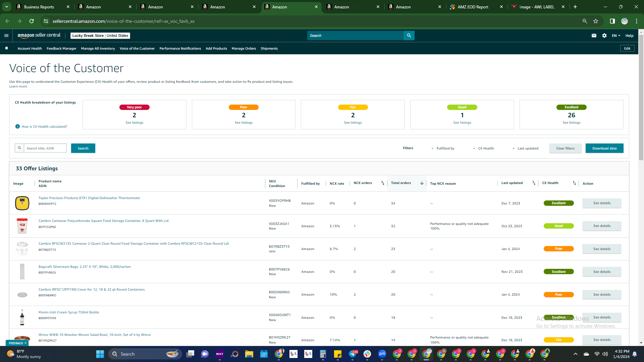Dismiss the FEEDBACK widget with its X
The image size is (644, 362).
click(x=25, y=343)
